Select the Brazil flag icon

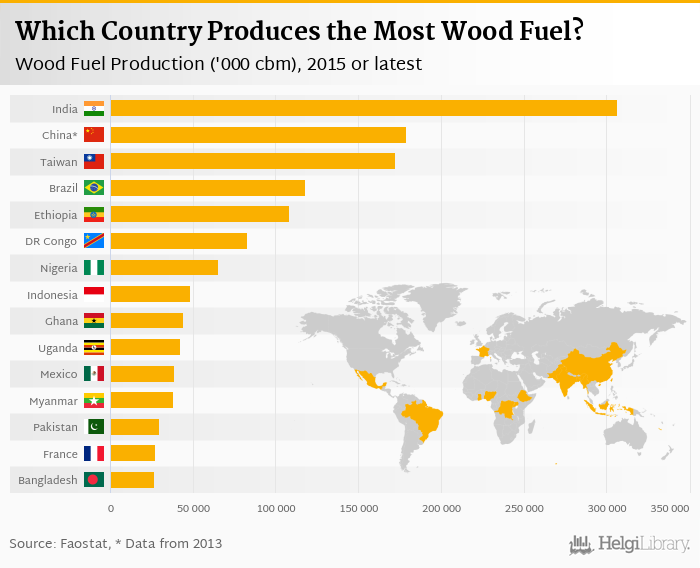coord(94,188)
